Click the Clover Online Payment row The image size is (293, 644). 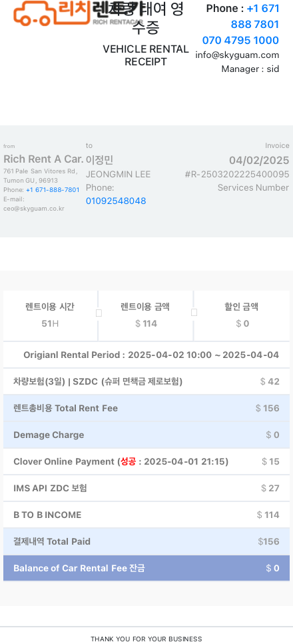click(146, 461)
